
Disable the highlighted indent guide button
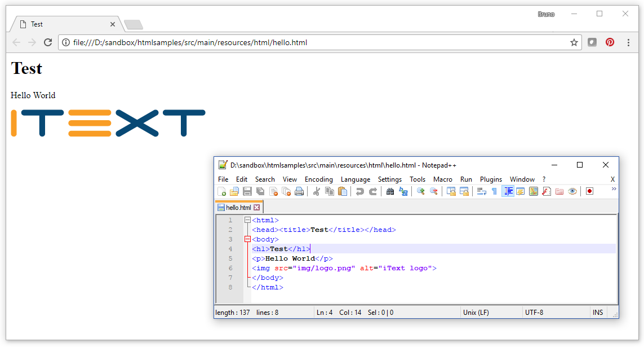click(508, 192)
